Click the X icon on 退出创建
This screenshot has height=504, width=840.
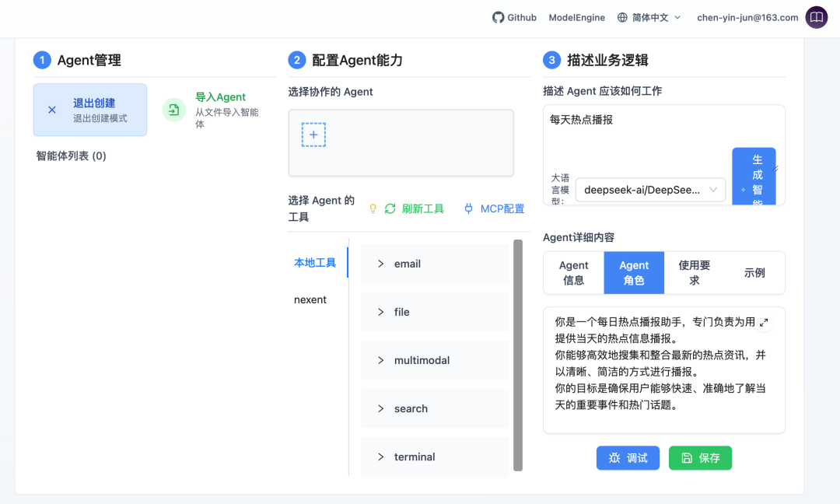[52, 110]
